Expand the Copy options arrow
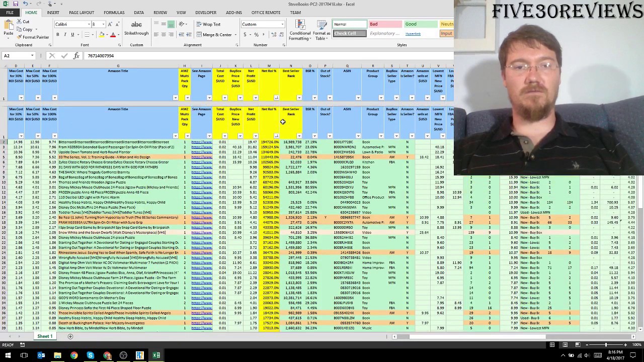The height and width of the screenshot is (362, 644). pyautogui.click(x=36, y=30)
